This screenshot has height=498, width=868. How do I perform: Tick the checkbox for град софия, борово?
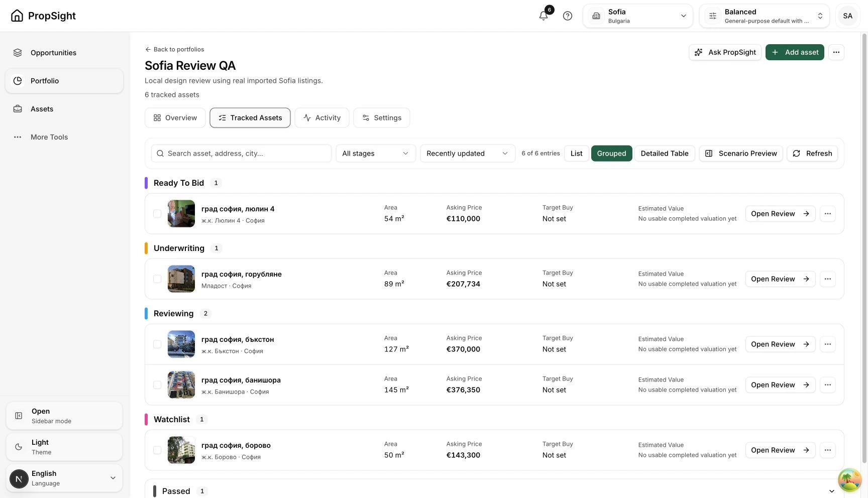click(x=157, y=450)
